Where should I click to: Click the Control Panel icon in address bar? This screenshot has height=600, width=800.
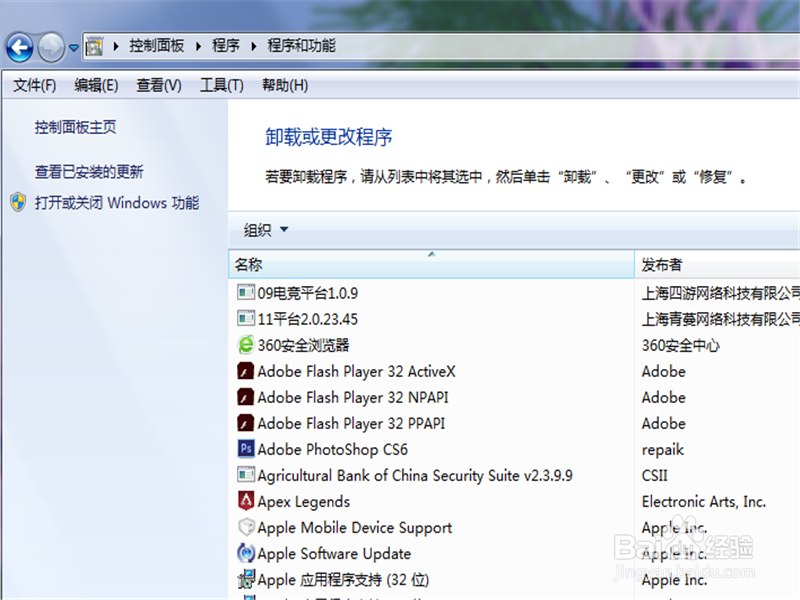pos(94,46)
